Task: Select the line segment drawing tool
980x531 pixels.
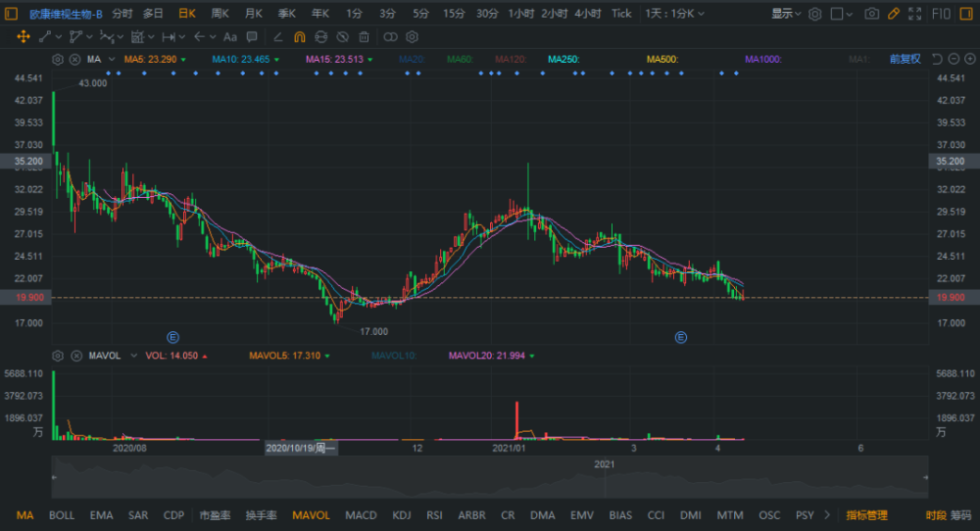Action: pyautogui.click(x=44, y=37)
